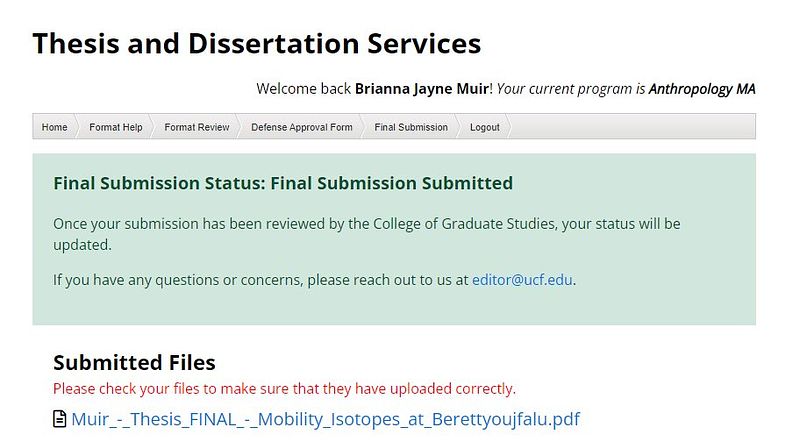Select Final Submission in the navigation bar
This screenshot has height=448, width=800.
(x=411, y=127)
